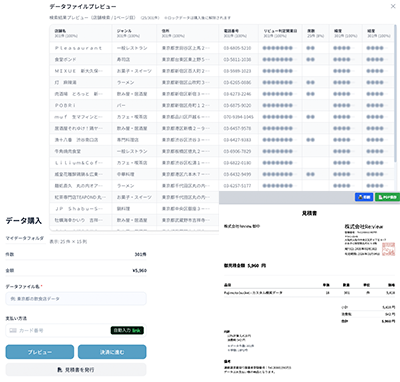Click the 寿司店 genre cell
This screenshot has height=382, width=400.
point(134,59)
